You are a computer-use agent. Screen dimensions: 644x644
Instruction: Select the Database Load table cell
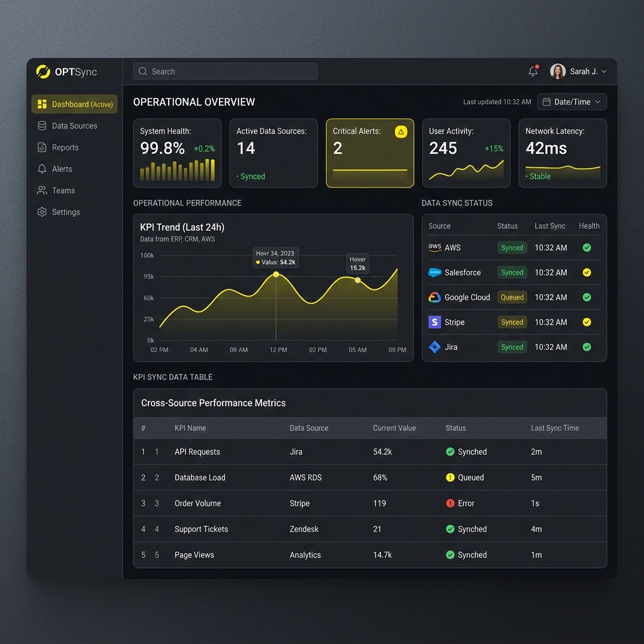(x=200, y=478)
